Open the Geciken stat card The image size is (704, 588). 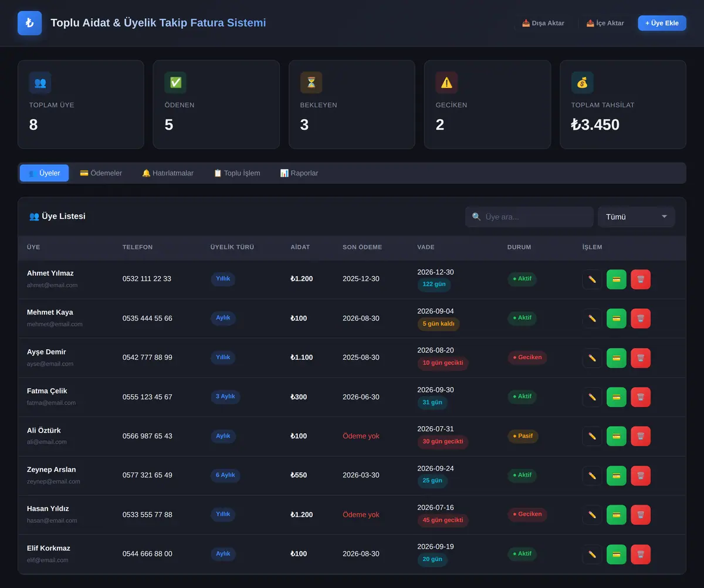[488, 104]
